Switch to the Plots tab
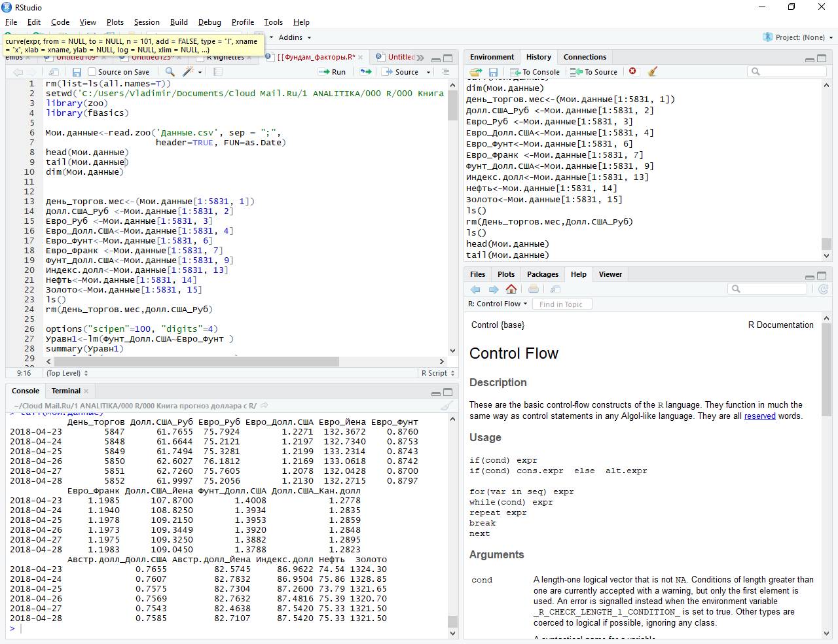Viewport: 838px width, 644px height. pyautogui.click(x=505, y=274)
